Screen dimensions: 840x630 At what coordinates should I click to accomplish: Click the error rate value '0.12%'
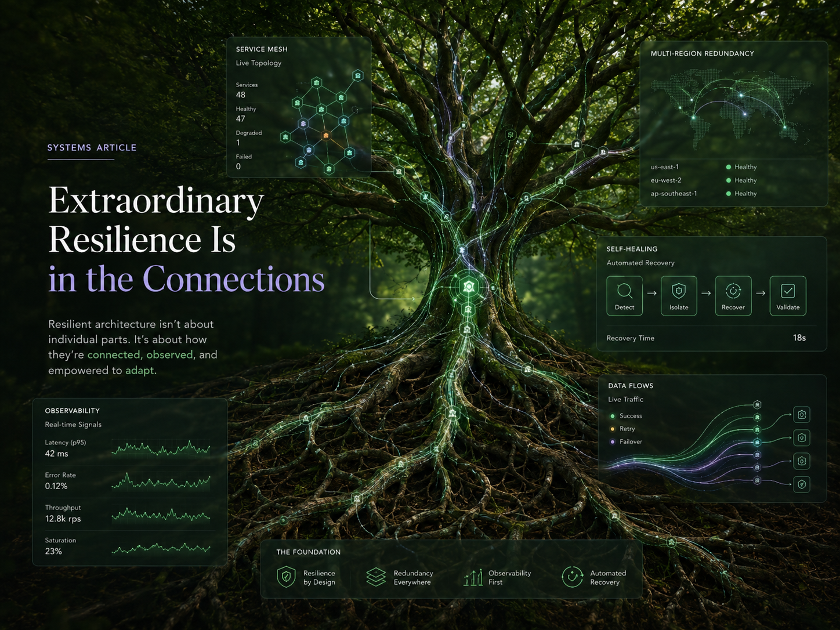(56, 486)
